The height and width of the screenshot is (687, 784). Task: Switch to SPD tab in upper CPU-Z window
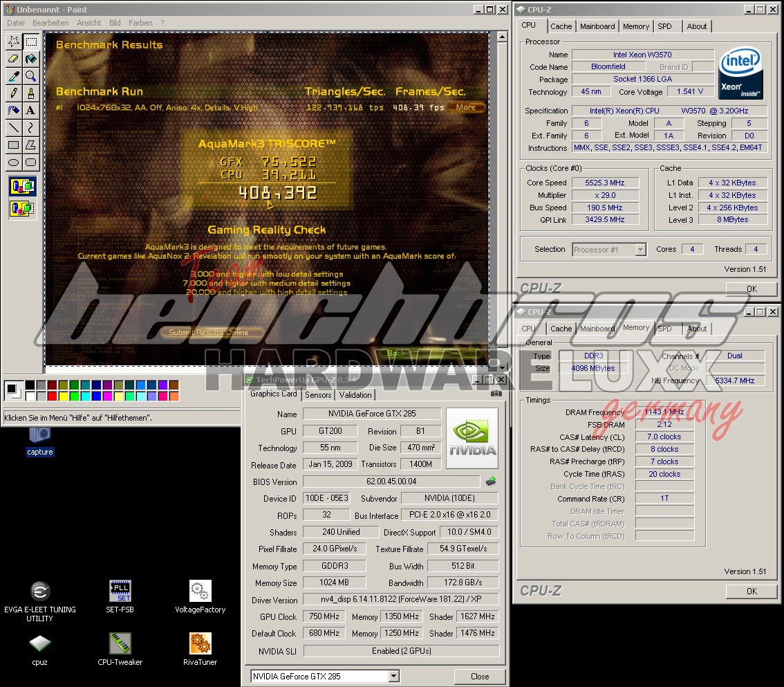[x=664, y=26]
